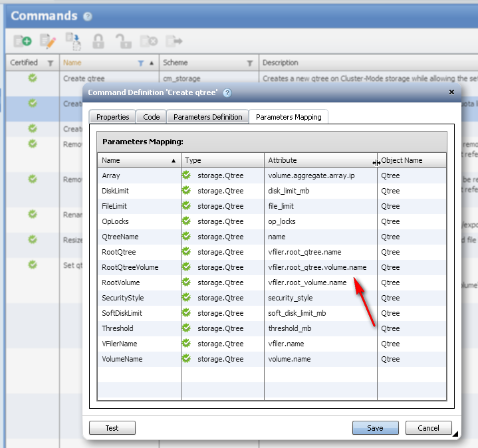The width and height of the screenshot is (478, 448).
Task: Open the Certified column filter
Action: tap(50, 63)
